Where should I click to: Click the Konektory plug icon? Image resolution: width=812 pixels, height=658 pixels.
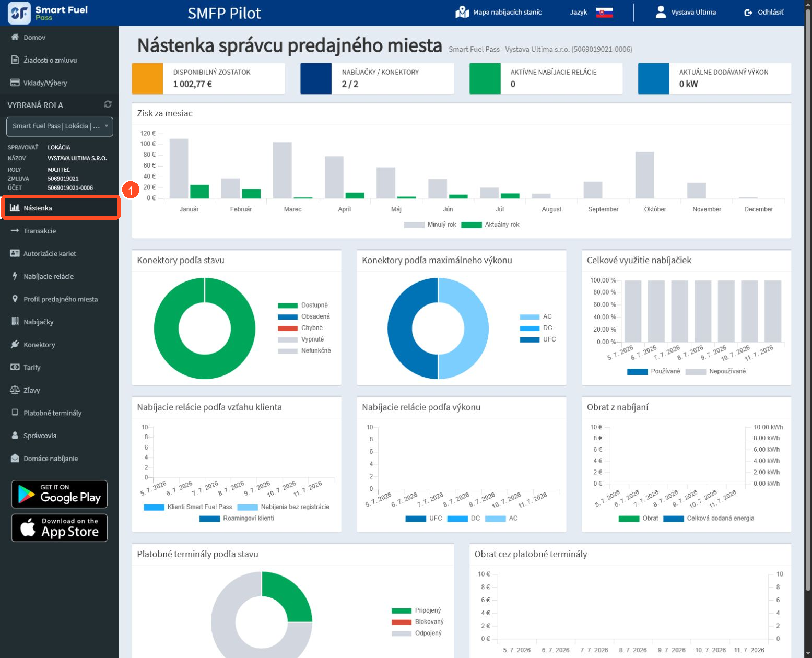point(15,345)
